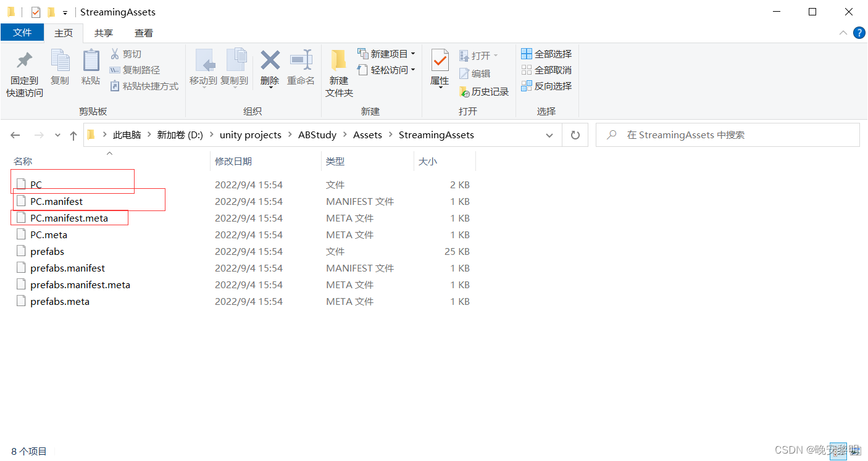
Task: Click the Forward navigation arrow
Action: [x=38, y=135]
